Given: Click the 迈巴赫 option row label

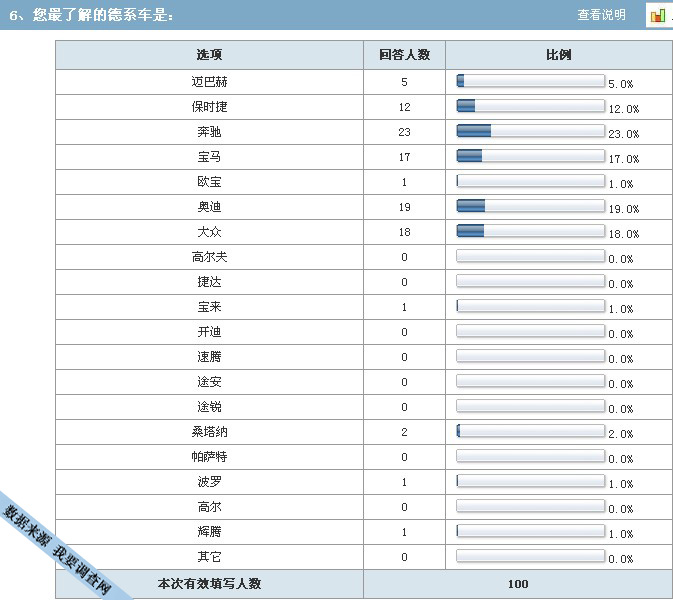Looking at the screenshot, I should 209,82.
